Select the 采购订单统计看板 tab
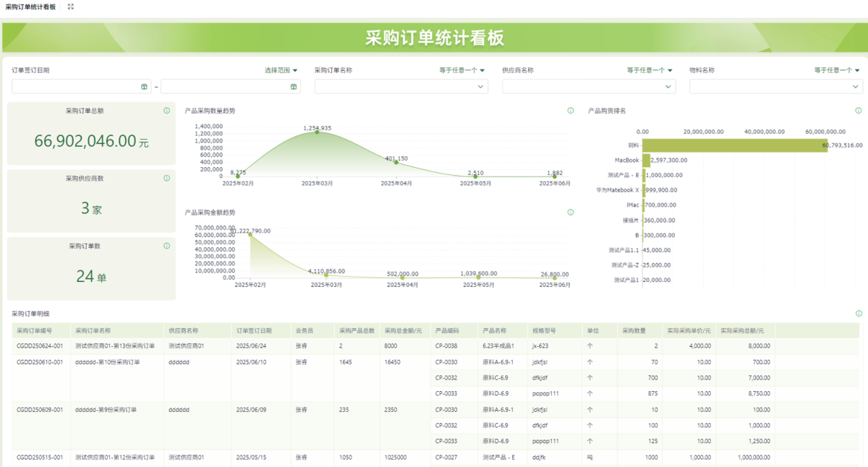 [30, 7]
